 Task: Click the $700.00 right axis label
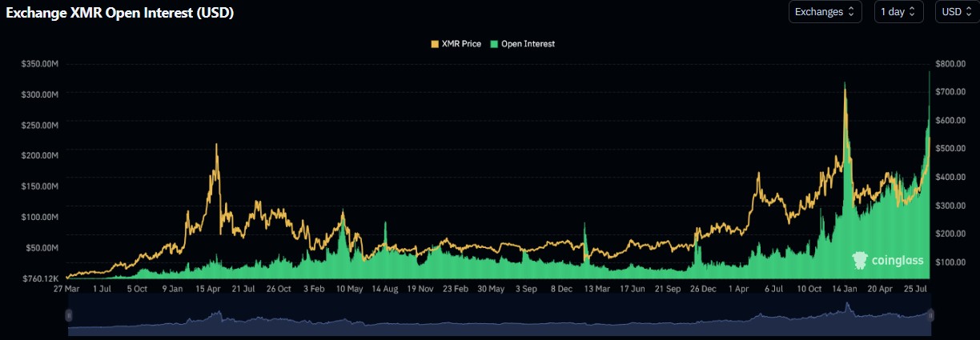point(950,92)
